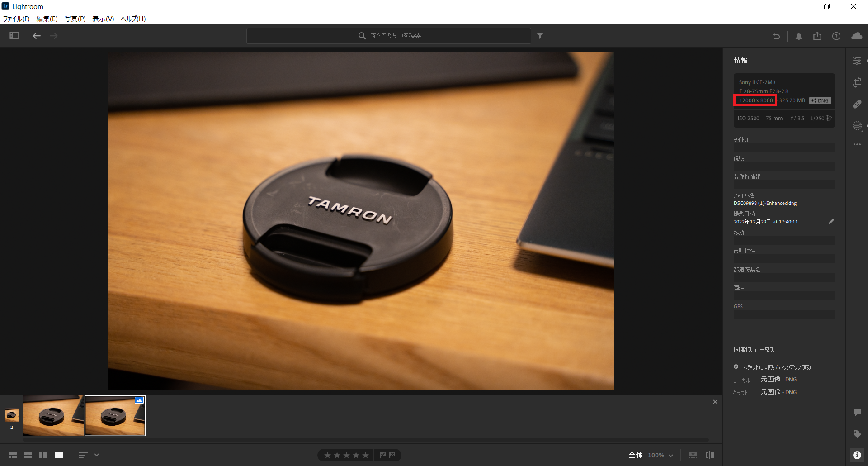Click the 全体 fit view button

(x=635, y=455)
